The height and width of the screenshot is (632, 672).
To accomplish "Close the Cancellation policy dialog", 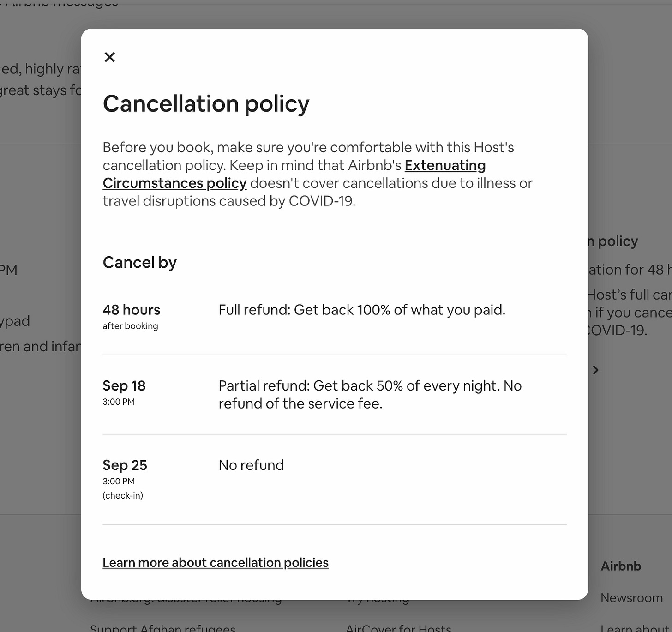I will (x=110, y=57).
